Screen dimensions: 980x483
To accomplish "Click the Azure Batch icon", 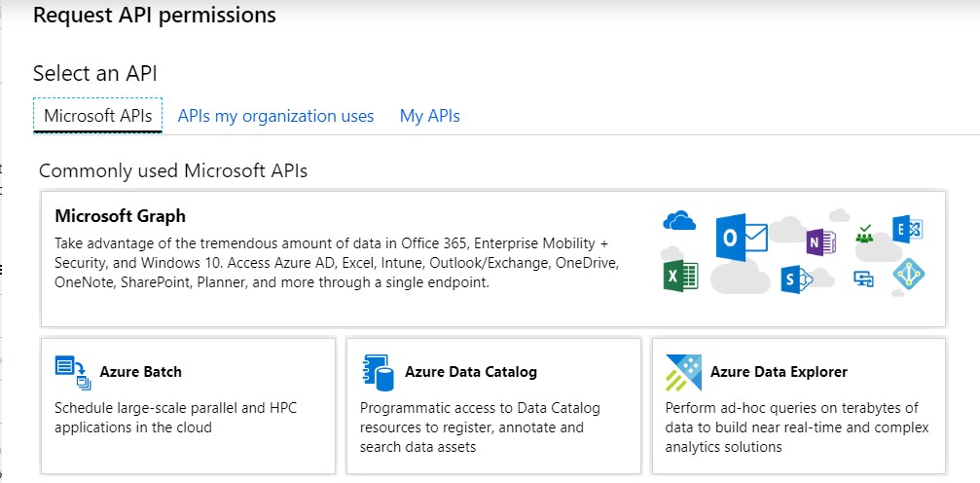I will pos(73,372).
